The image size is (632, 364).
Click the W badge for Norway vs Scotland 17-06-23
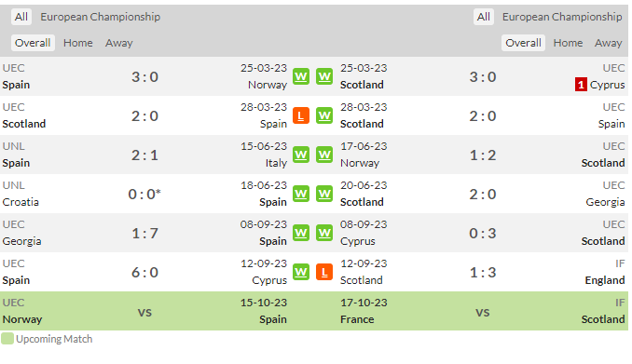point(324,155)
